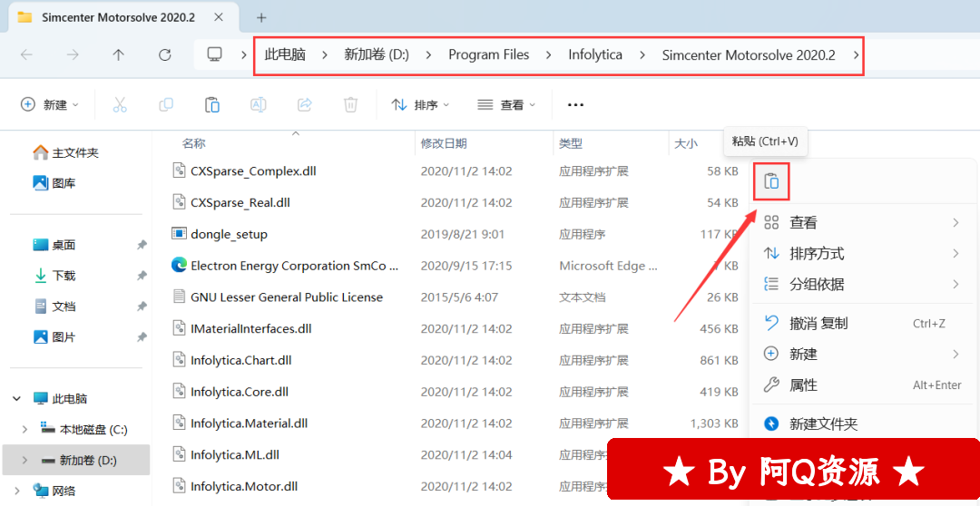The image size is (980, 506).
Task: Sort by the 名称 column header
Action: pyautogui.click(x=194, y=143)
